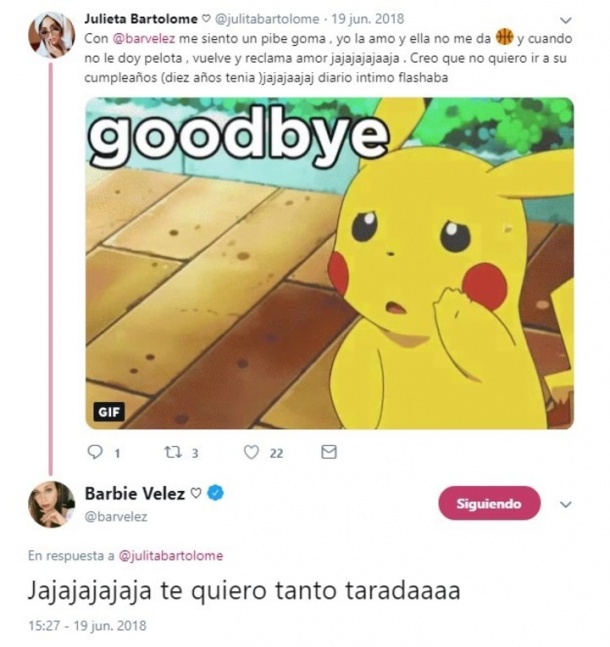
Task: Toggle the Siguiendo follow button
Action: pyautogui.click(x=489, y=503)
